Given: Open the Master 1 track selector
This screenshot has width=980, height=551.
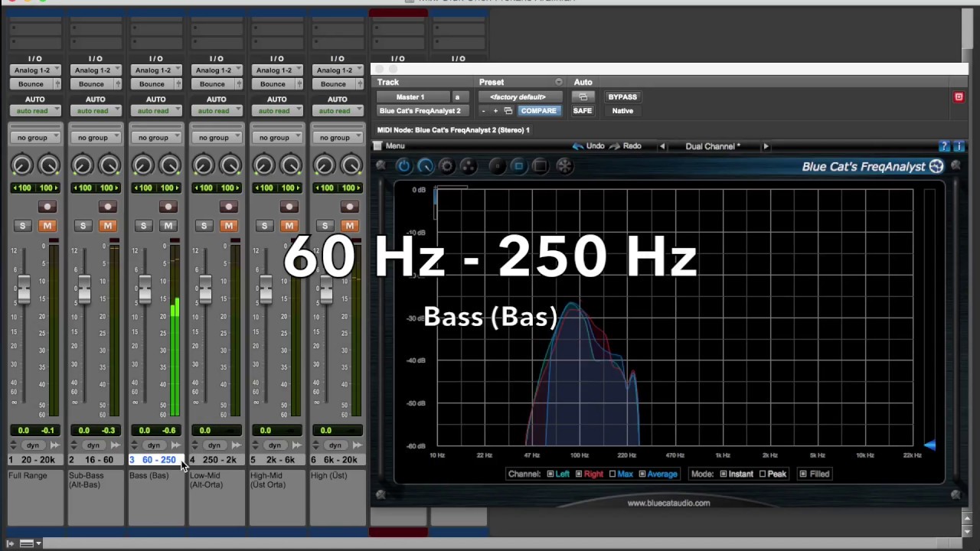Looking at the screenshot, I should (412, 97).
